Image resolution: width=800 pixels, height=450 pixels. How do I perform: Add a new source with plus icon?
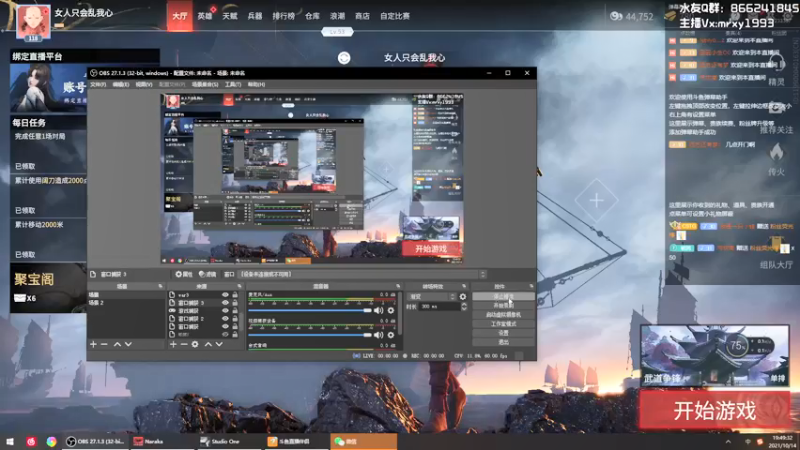click(173, 344)
